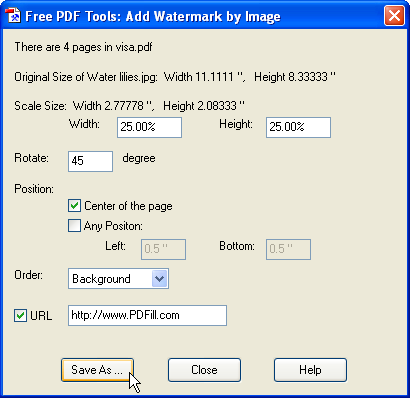410x398 pixels.
Task: Focus the Height percentage field
Action: (x=298, y=127)
